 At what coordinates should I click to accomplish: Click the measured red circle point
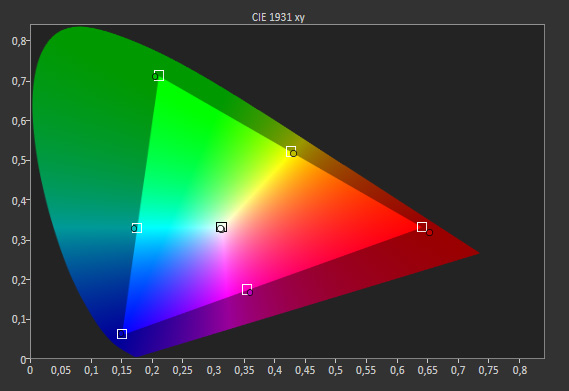click(430, 232)
